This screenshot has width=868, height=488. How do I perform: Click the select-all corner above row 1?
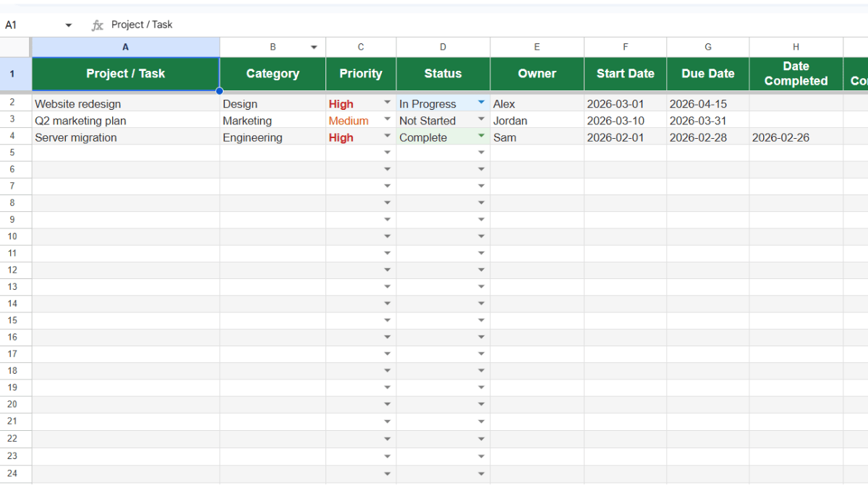pos(16,46)
